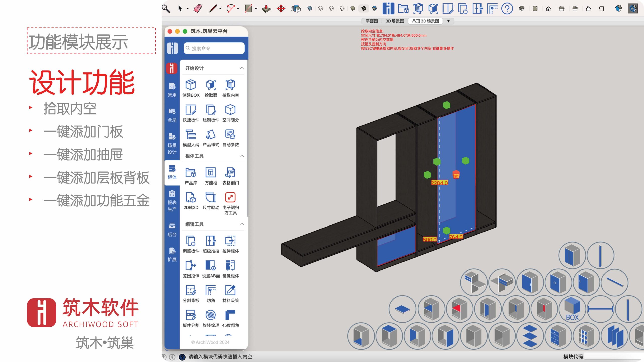This screenshot has width=644, height=362.
Task: Open the scene tabs dropdown arrow
Action: pos(448,21)
